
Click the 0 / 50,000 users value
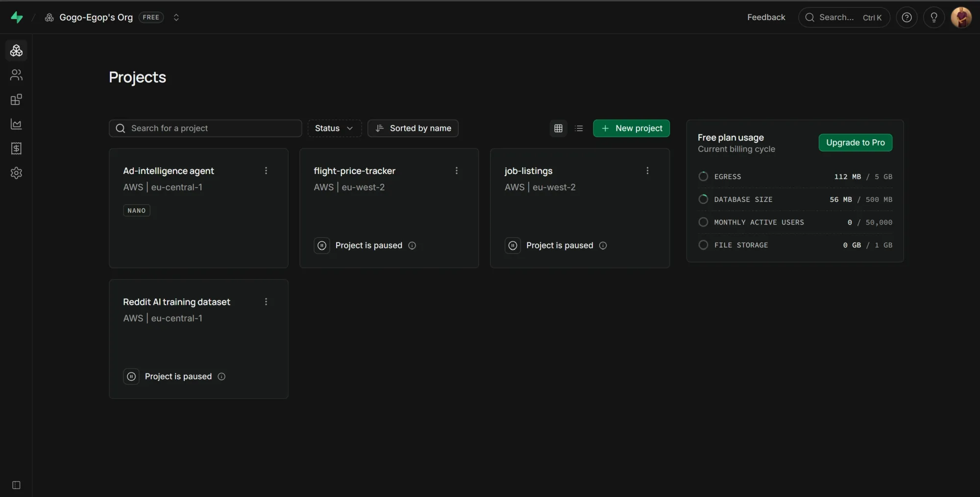coord(870,223)
